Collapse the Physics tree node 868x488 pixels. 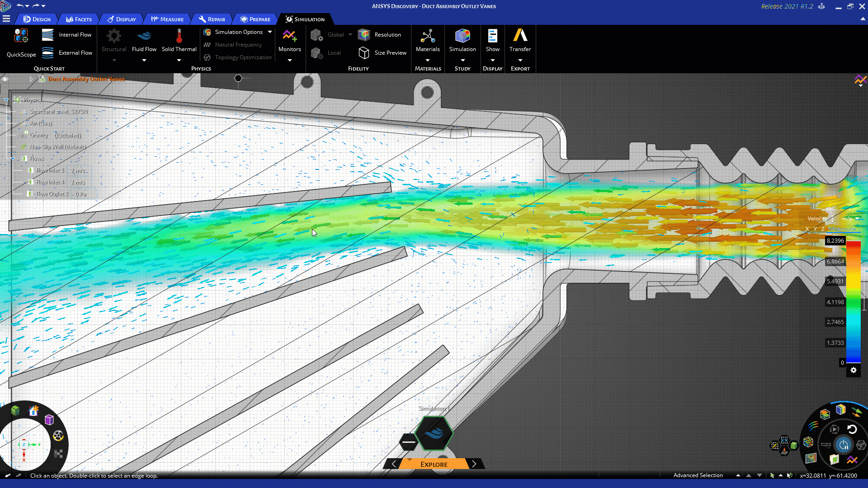pos(6,100)
